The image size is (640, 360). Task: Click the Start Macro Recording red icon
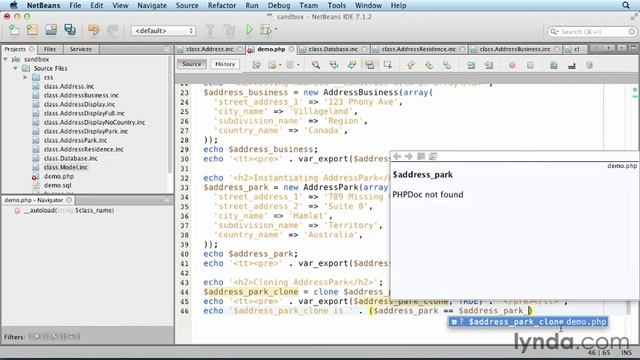(x=512, y=65)
